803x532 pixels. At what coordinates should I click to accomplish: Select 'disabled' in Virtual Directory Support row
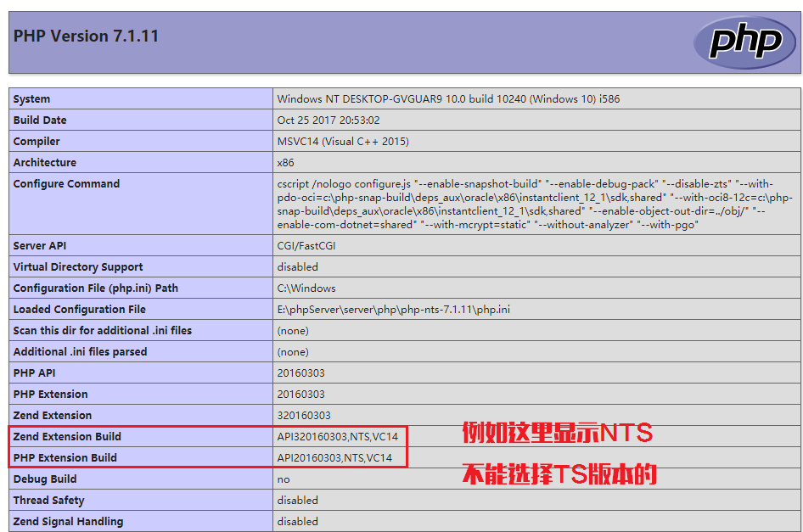[298, 266]
